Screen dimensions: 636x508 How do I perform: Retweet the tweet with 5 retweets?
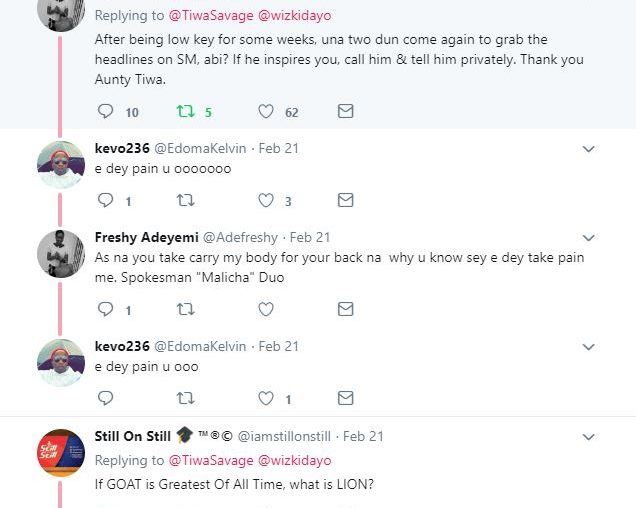(185, 112)
